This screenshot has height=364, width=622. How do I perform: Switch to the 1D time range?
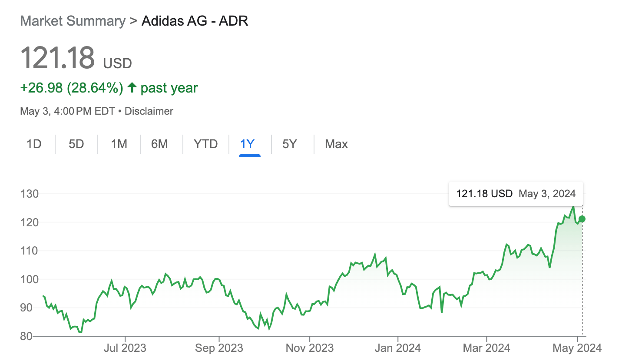34,144
